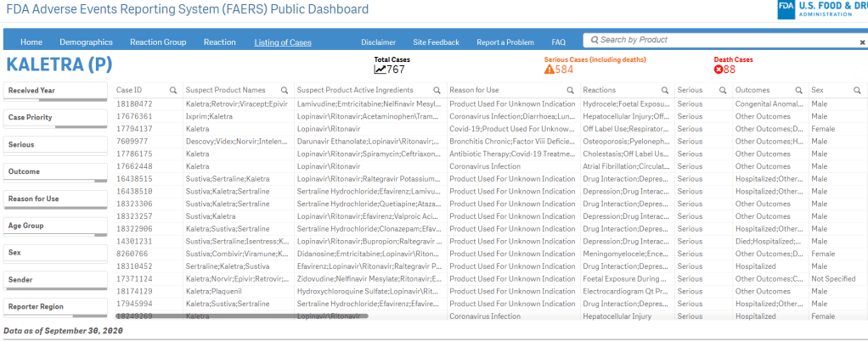Click the Report a Problem link
The width and height of the screenshot is (868, 341).
pos(504,42)
